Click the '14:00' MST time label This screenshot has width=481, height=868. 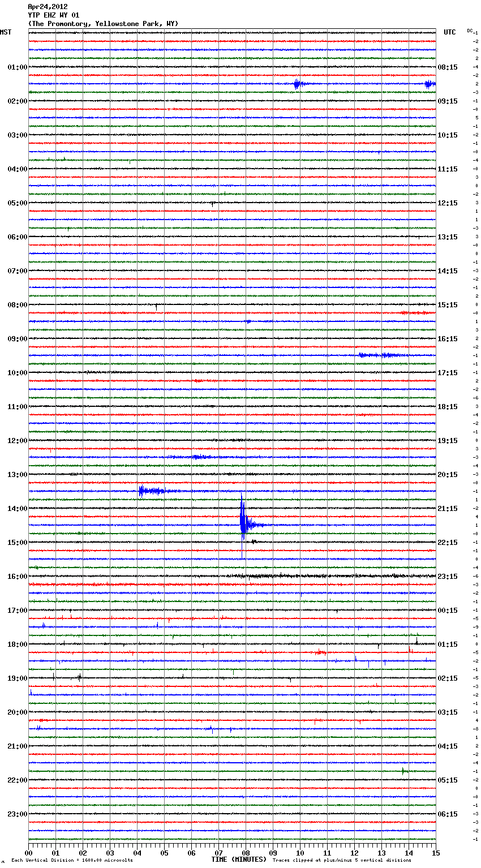pos(17,509)
